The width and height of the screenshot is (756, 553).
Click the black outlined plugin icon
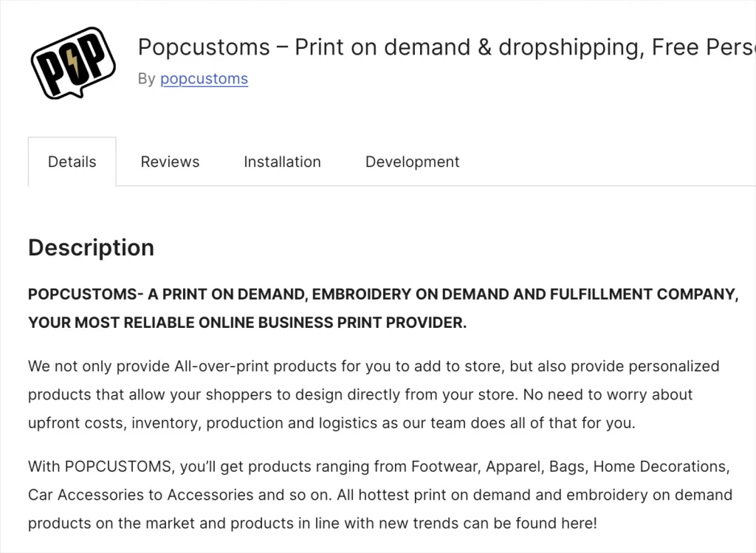pos(72,63)
